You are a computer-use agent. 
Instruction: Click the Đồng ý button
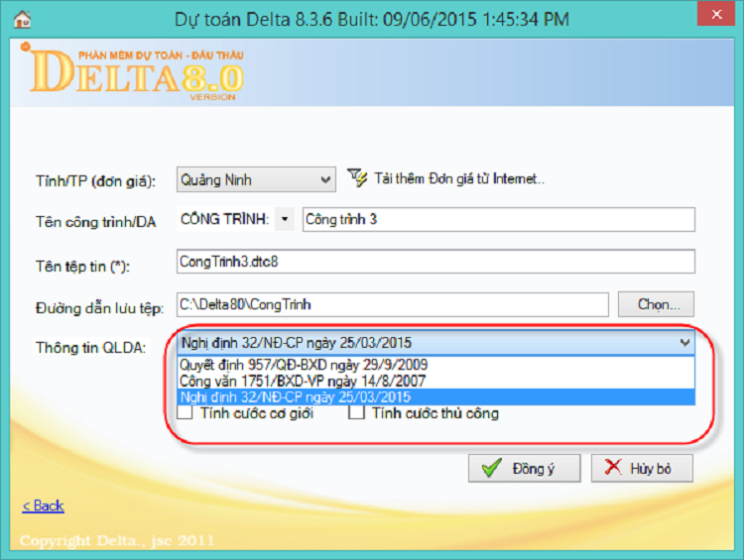(x=525, y=469)
